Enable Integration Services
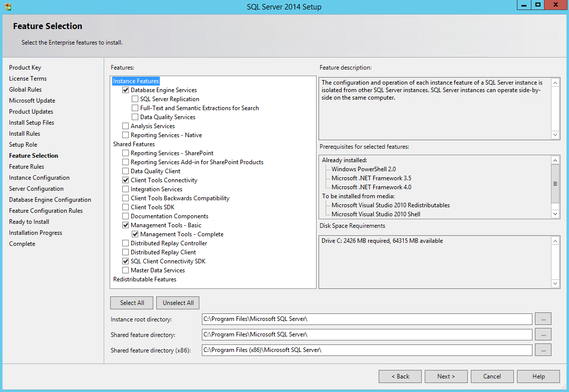 (x=125, y=189)
